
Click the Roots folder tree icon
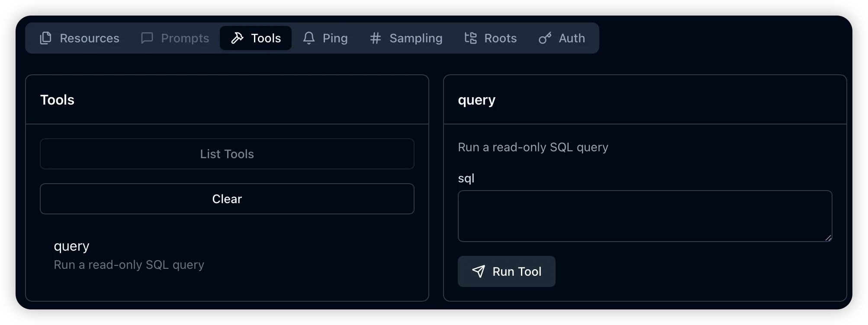pyautogui.click(x=470, y=38)
